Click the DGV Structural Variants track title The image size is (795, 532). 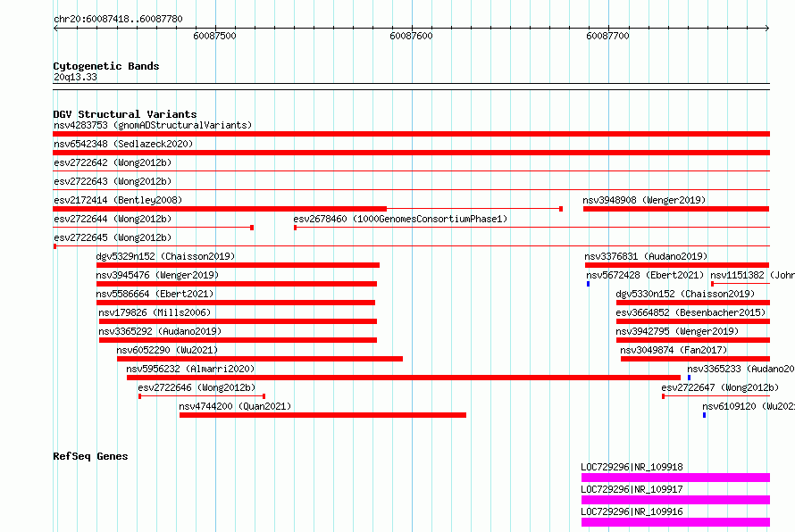pyautogui.click(x=125, y=114)
